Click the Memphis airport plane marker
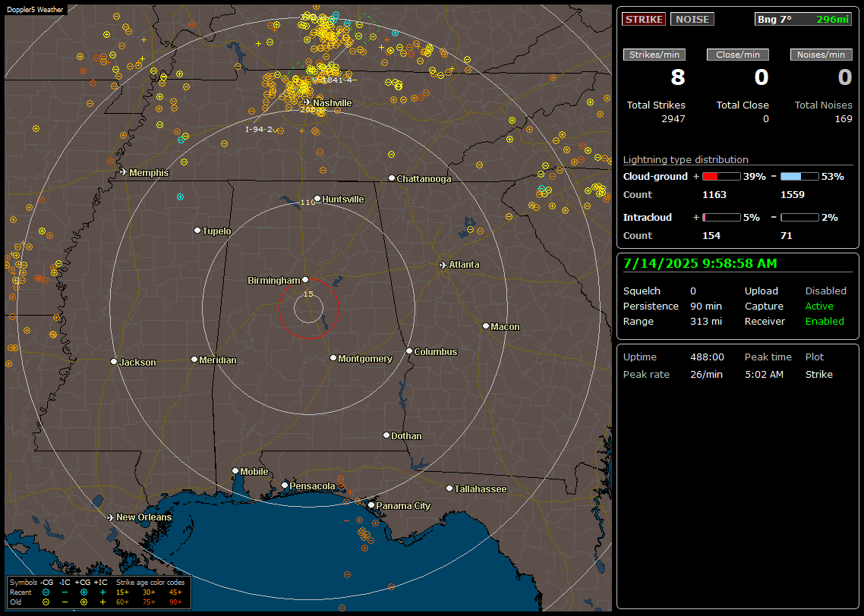 tap(124, 172)
